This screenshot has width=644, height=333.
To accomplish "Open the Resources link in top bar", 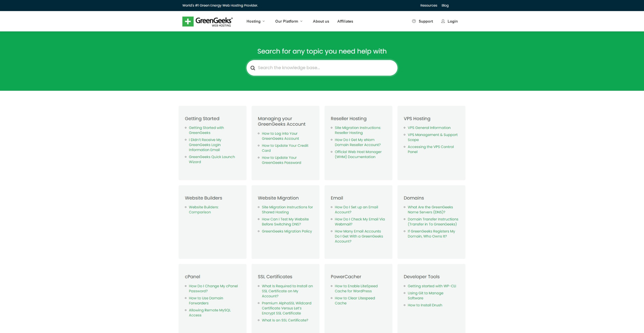I will click(429, 5).
